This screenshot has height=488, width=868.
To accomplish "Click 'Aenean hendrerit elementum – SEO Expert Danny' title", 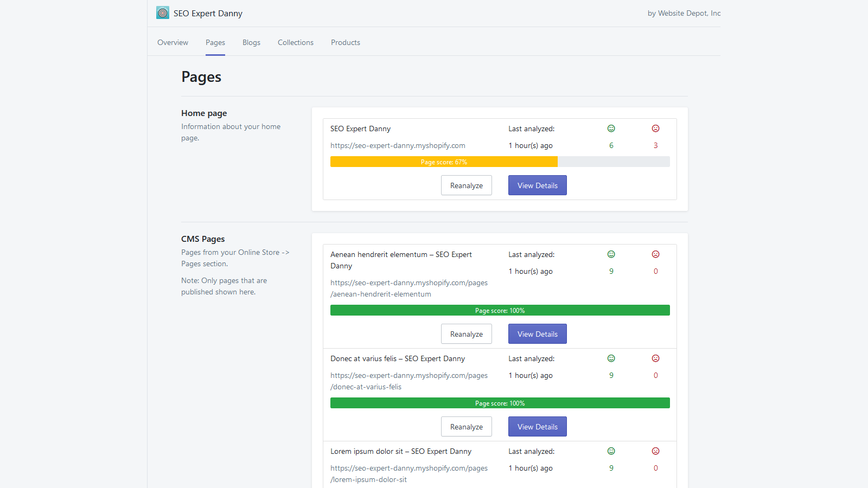I will click(x=401, y=260).
